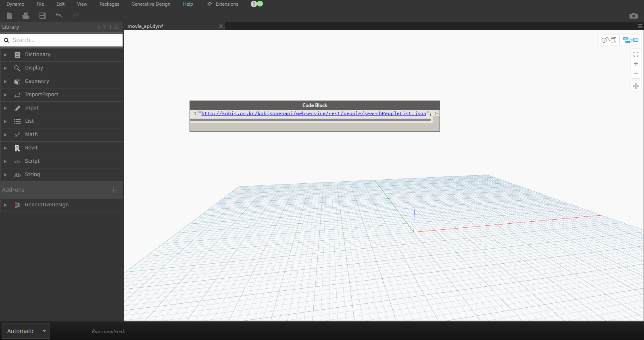Close the movie_api.dyn tab
This screenshot has height=340, width=644.
point(221,26)
